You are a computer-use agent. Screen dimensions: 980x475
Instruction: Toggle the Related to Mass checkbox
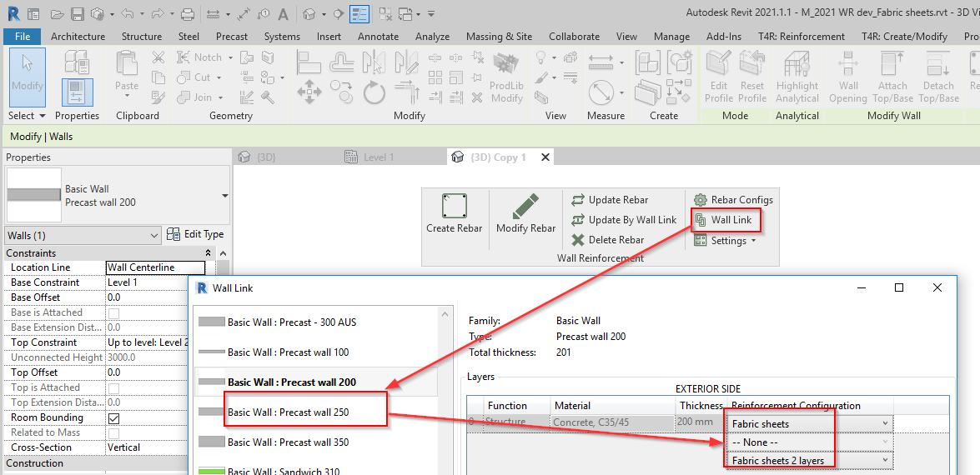point(113,432)
